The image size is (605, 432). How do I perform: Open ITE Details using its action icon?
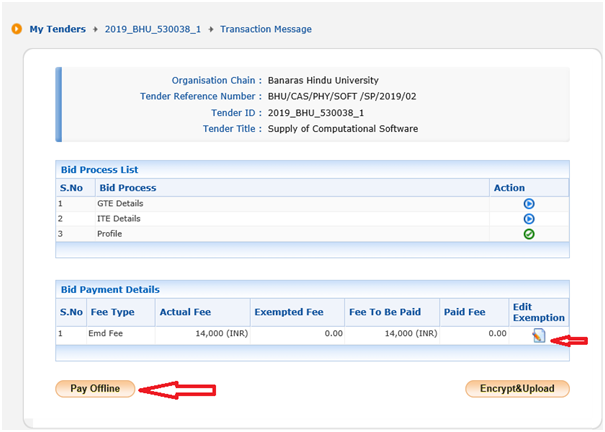tap(529, 218)
